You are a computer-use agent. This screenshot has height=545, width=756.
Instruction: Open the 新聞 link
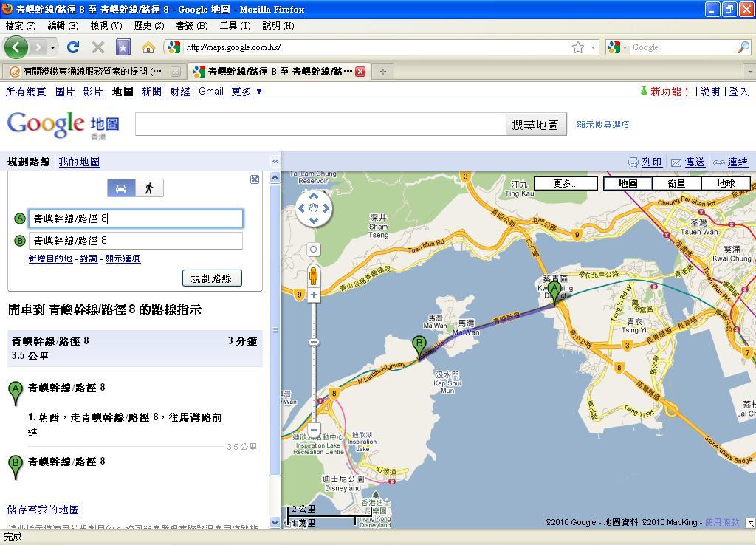[151, 92]
